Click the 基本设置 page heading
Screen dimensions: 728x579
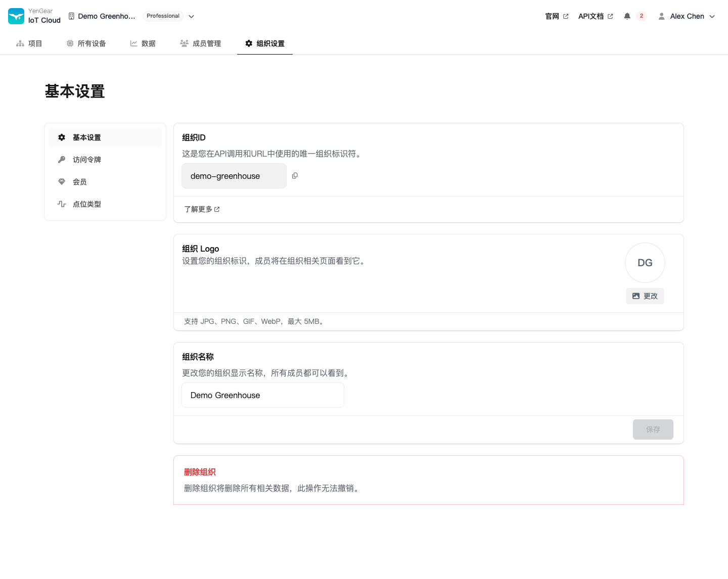coord(75,91)
